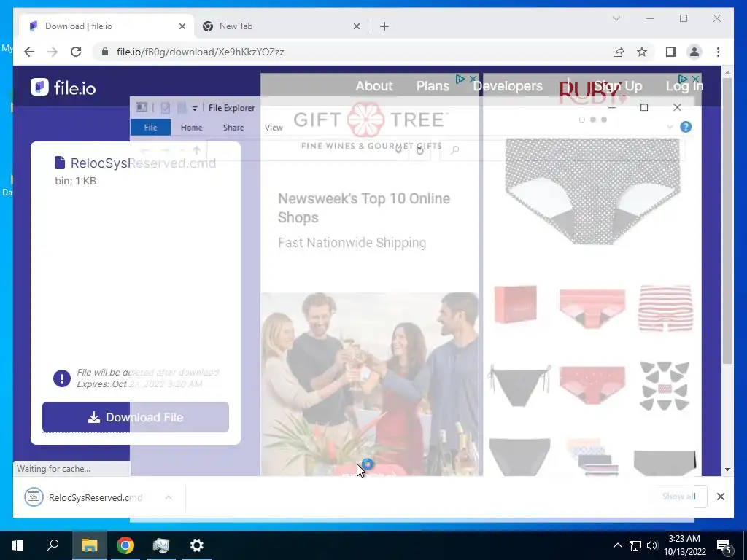Open a new Chrome tab
Screen dimensions: 747x560
[x=384, y=26]
